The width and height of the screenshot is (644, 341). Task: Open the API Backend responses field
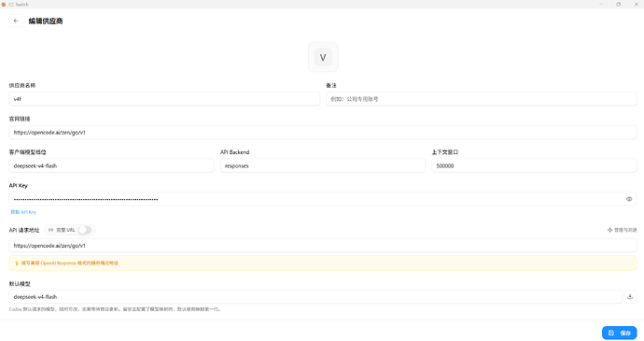point(323,165)
